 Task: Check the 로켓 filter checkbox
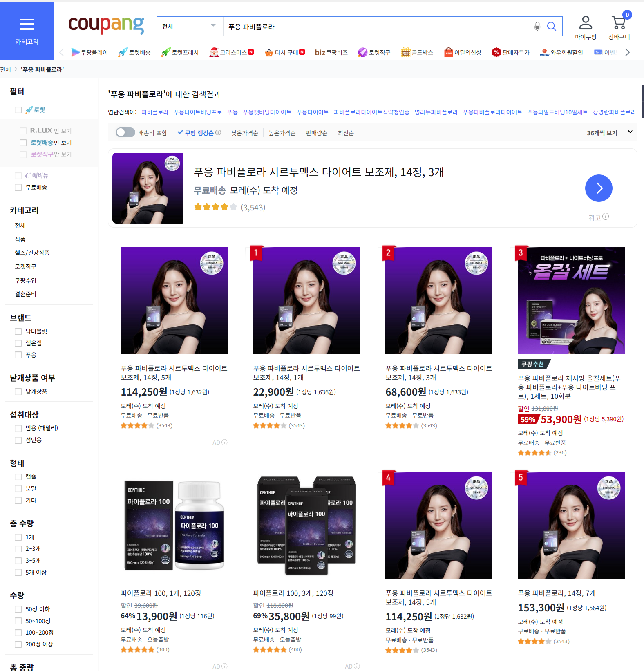pyautogui.click(x=18, y=110)
